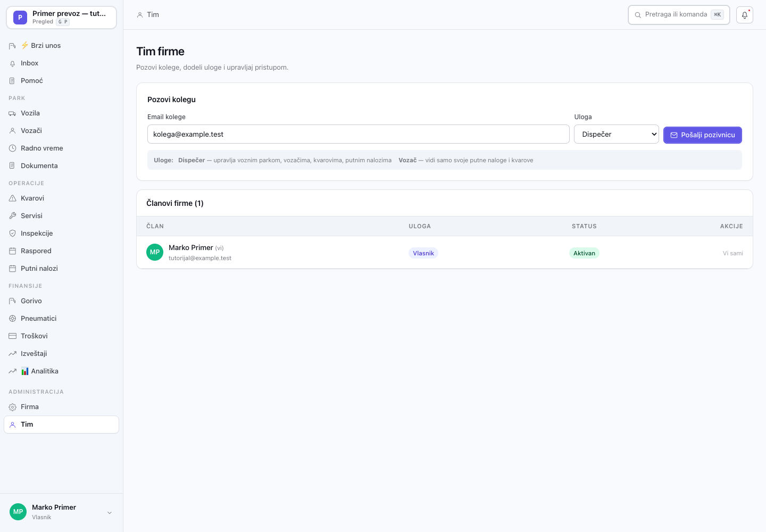Send invitation with Pošalji pozivnicu button

[702, 135]
